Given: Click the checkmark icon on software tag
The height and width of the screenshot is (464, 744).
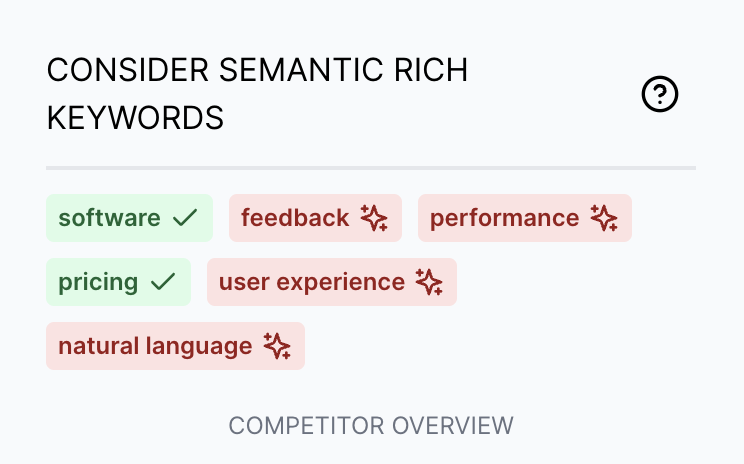Looking at the screenshot, I should tap(185, 218).
